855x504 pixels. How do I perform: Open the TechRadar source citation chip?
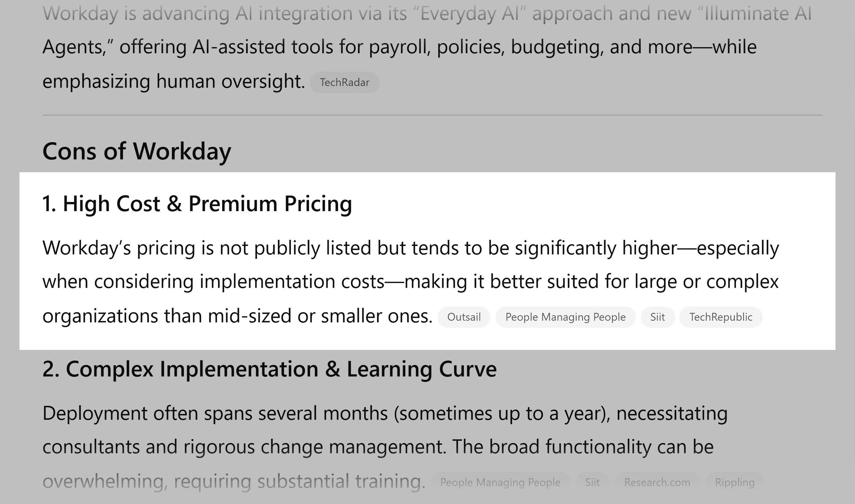[344, 82]
